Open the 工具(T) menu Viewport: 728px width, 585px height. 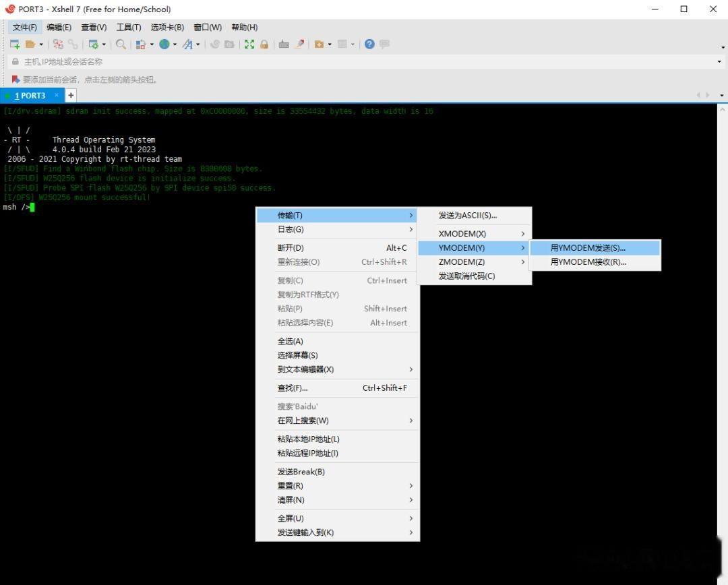point(129,28)
